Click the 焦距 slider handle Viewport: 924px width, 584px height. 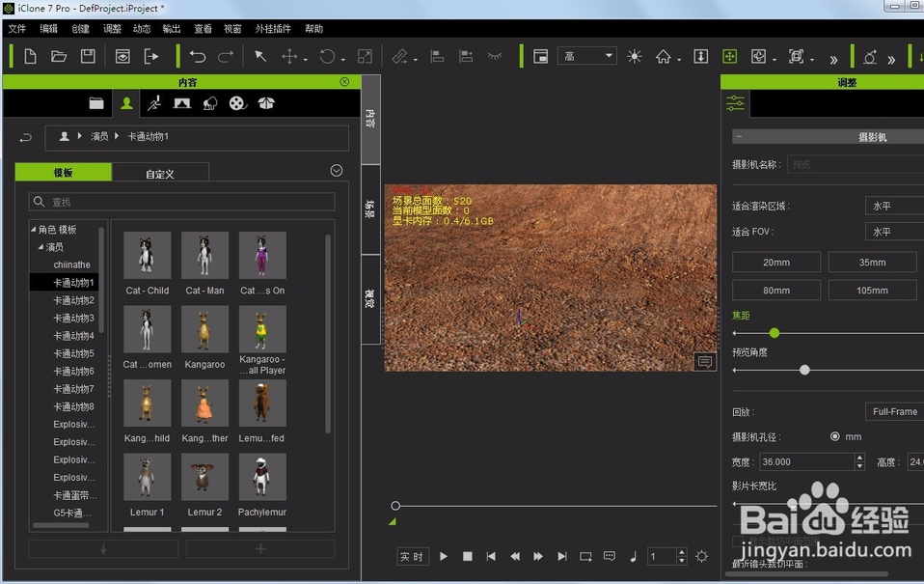click(774, 333)
